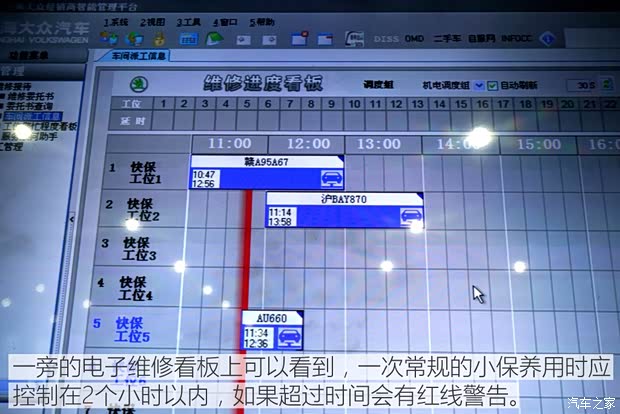Open the 4窗口 menu

point(225,23)
